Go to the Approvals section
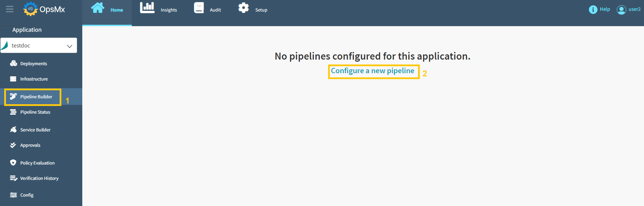Screen dimensions: 644x206 coord(31,145)
